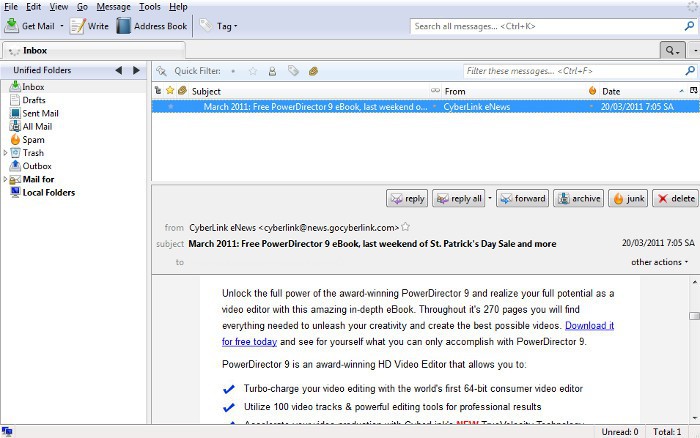This screenshot has width=700, height=438.
Task: Select the March 2011 PowerDirector message
Action: 425,106
